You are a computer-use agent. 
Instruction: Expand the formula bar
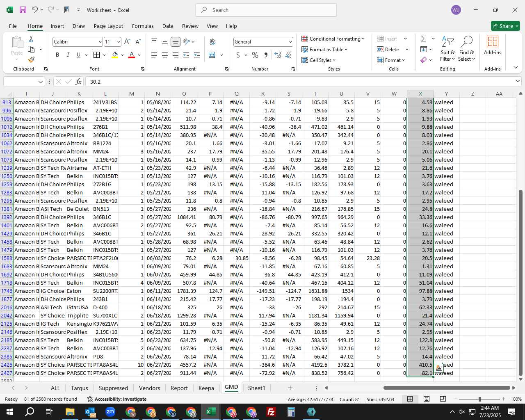tap(518, 82)
